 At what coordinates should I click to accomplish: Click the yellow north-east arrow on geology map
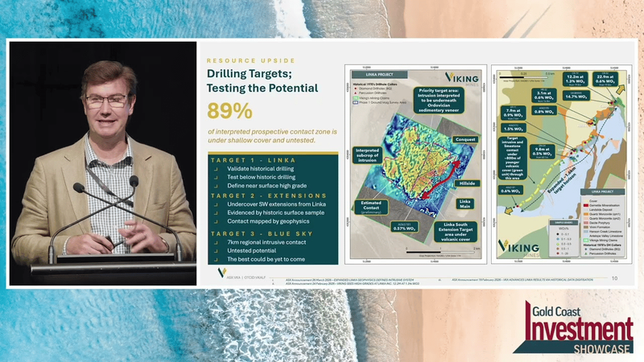pos(621,89)
